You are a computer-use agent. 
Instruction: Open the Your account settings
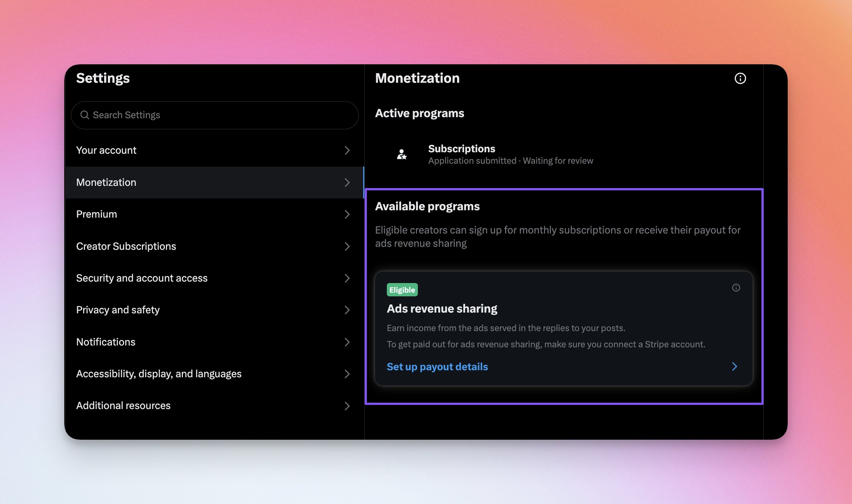pos(214,150)
